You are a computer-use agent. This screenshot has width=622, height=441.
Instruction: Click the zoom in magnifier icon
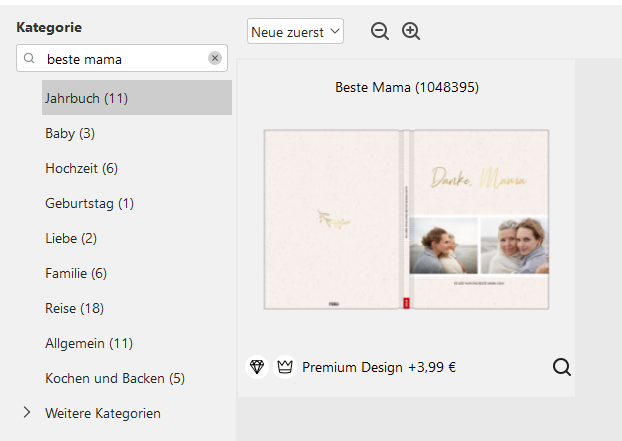(411, 31)
